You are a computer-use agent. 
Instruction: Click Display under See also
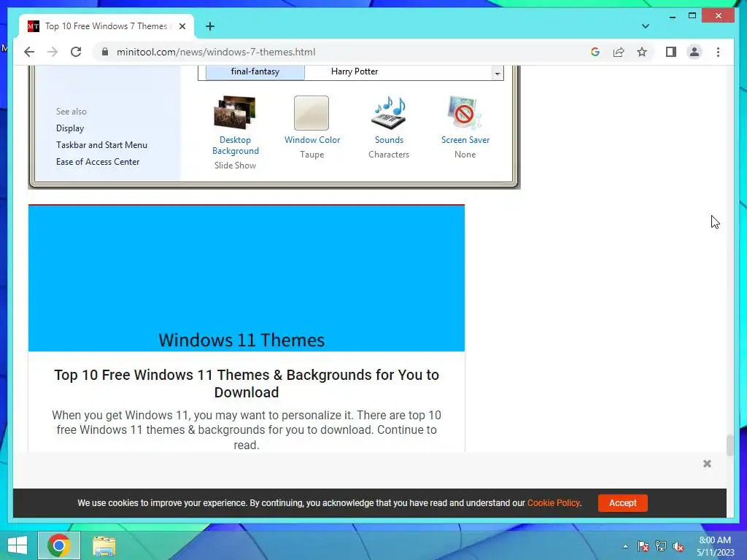pos(70,128)
